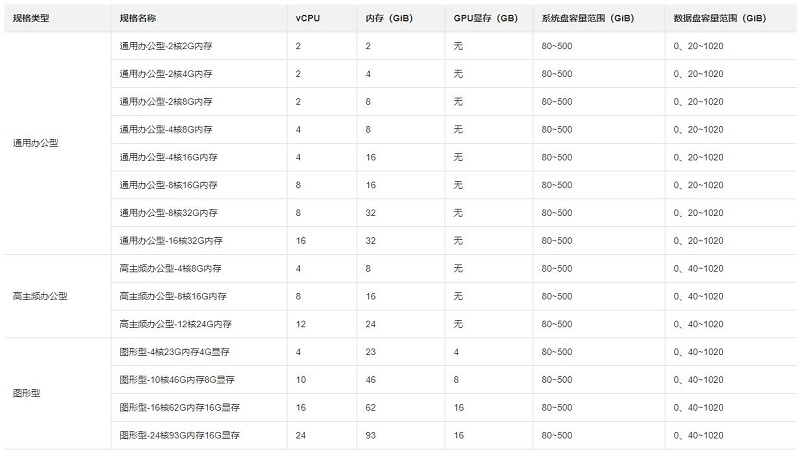This screenshot has width=800, height=452.
Task: Select the vCPU column header
Action: coord(308,18)
